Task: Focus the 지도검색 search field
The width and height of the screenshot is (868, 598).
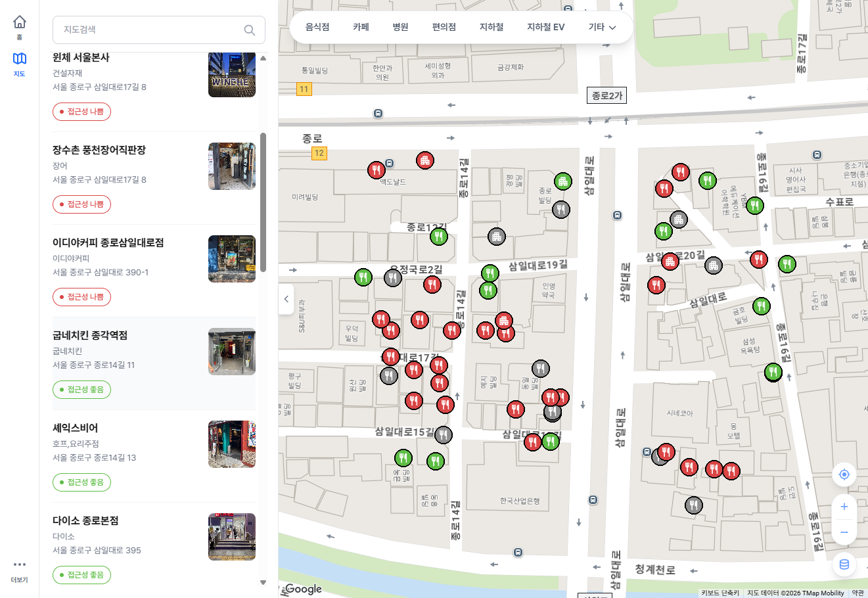Action: click(159, 30)
